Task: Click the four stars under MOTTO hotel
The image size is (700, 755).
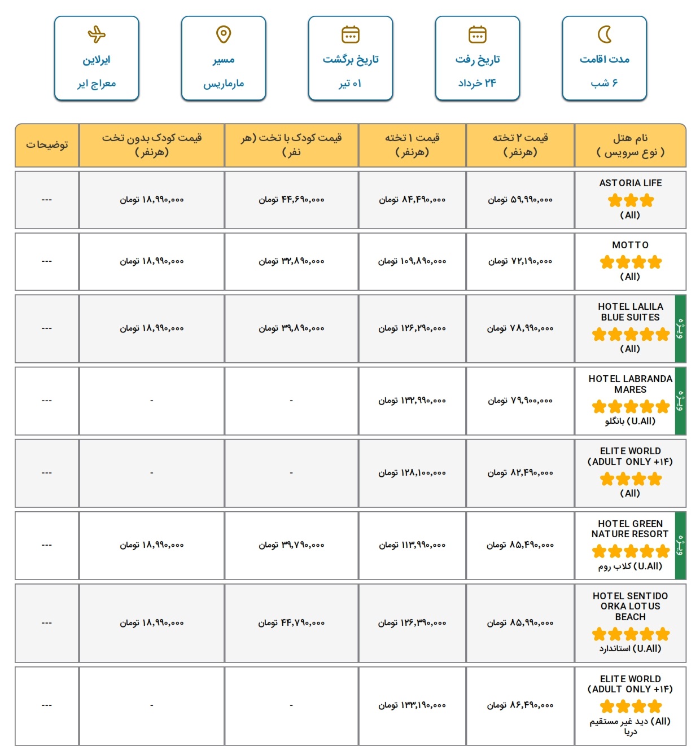Action: tap(631, 262)
